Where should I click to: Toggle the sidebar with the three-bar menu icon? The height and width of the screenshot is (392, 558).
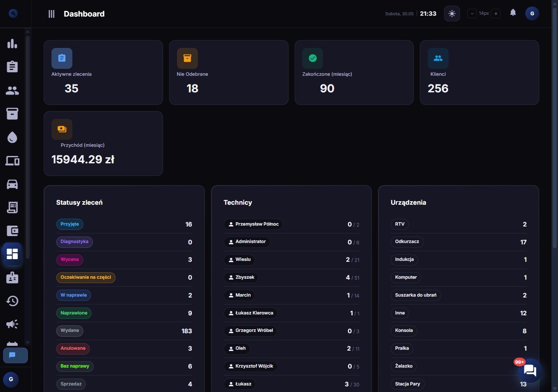click(x=51, y=14)
